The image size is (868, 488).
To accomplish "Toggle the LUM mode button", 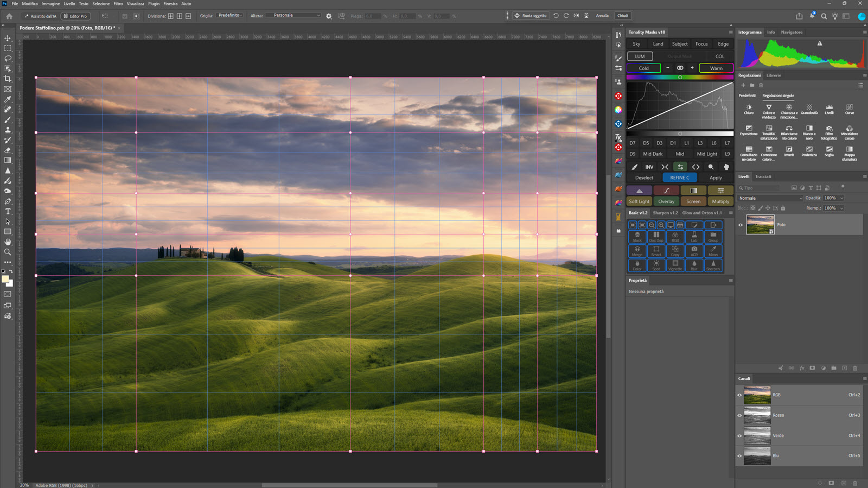I will (640, 56).
